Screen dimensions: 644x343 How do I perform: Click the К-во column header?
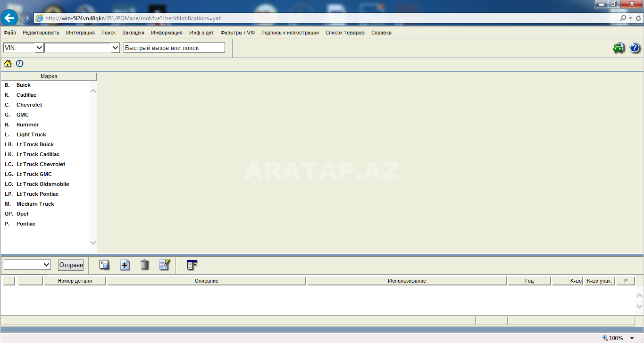pyautogui.click(x=568, y=281)
